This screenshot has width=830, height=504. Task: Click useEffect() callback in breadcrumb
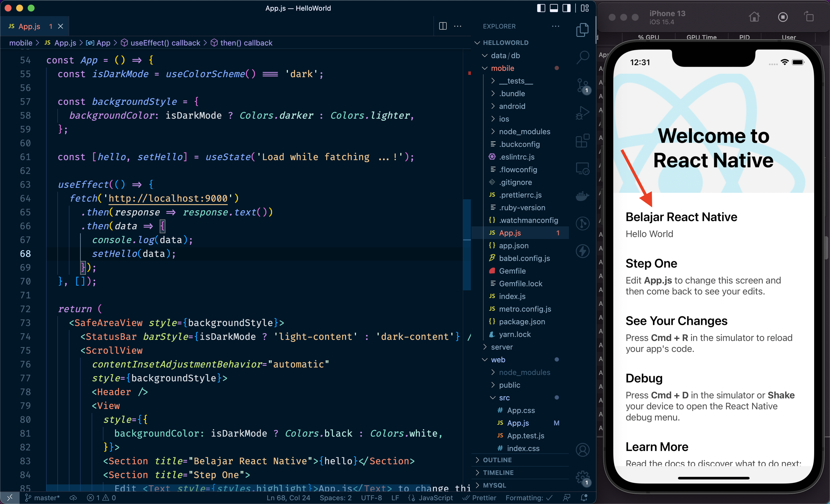pos(165,43)
